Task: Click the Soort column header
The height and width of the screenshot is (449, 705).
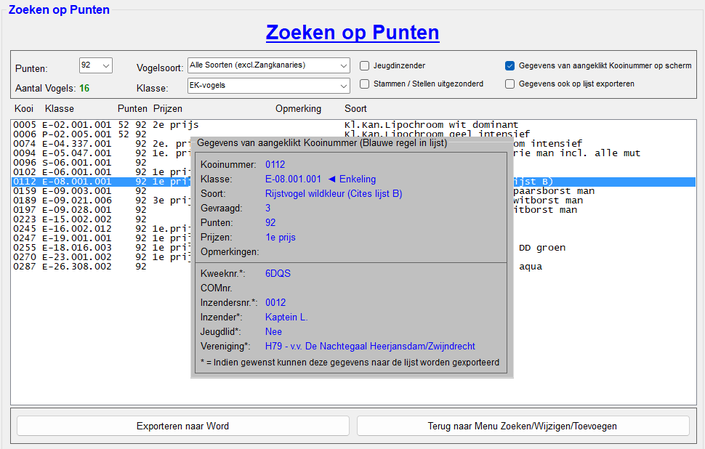Action: [x=356, y=107]
